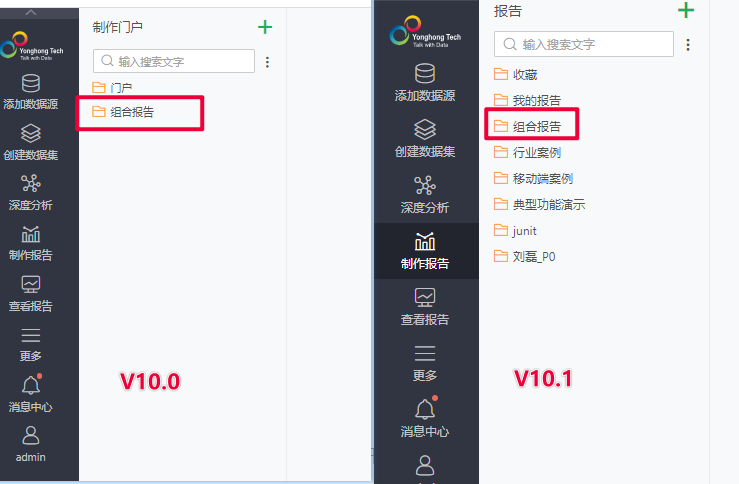This screenshot has height=484, width=739.
Task: Open 更多 menu in V10.0 sidebar
Action: click(31, 345)
